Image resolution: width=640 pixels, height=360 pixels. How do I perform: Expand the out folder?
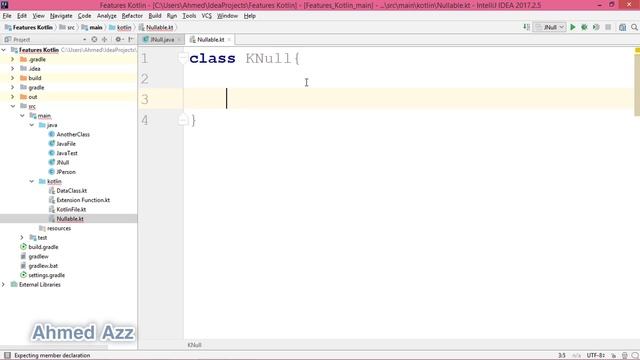tap(12, 97)
